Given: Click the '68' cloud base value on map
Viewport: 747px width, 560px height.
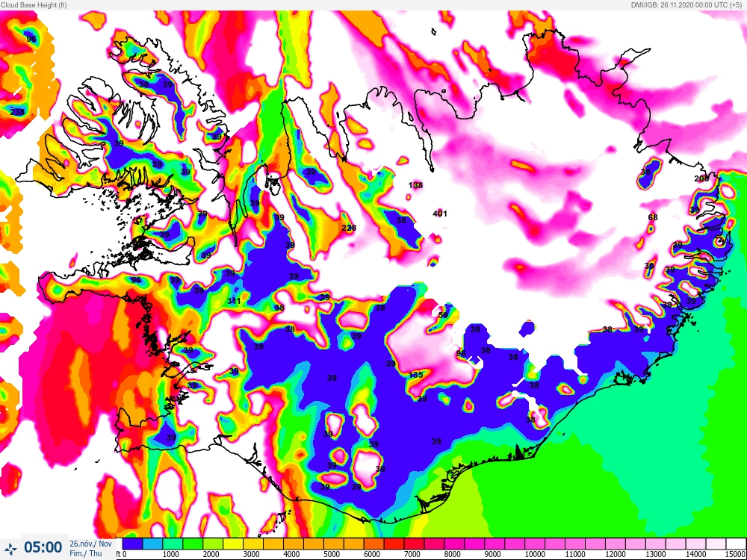Looking at the screenshot, I should (x=653, y=217).
